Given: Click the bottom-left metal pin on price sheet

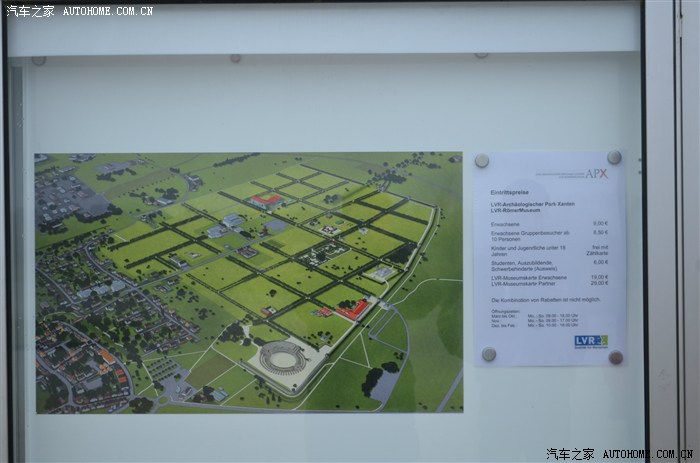Looking at the screenshot, I should [x=488, y=354].
